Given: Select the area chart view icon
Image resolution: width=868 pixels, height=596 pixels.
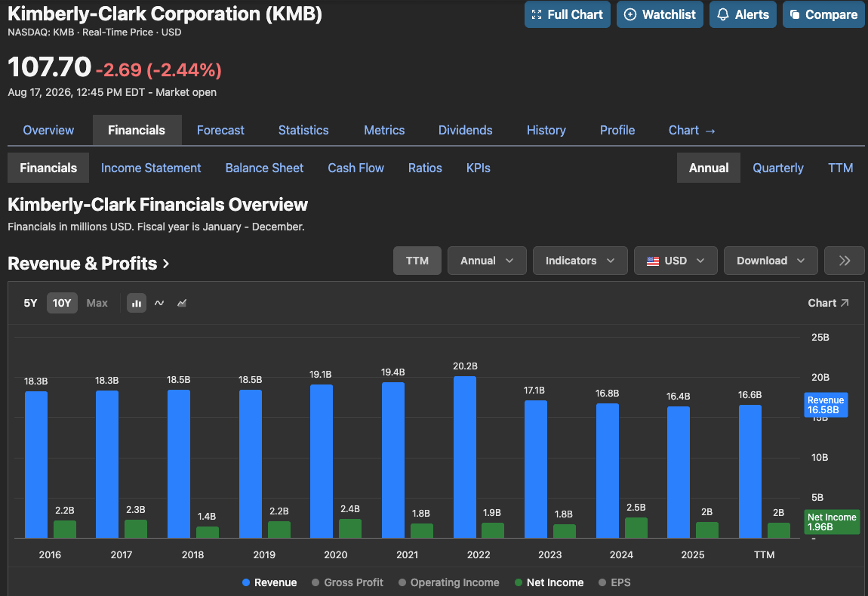Looking at the screenshot, I should [182, 303].
